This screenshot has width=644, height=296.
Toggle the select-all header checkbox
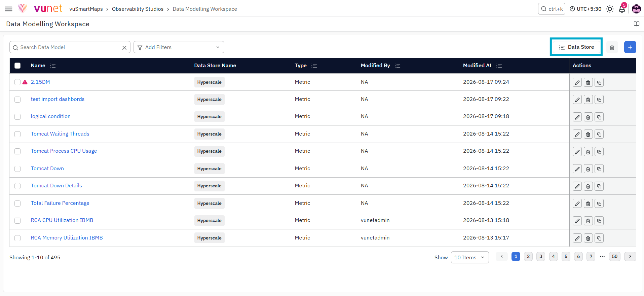[17, 66]
